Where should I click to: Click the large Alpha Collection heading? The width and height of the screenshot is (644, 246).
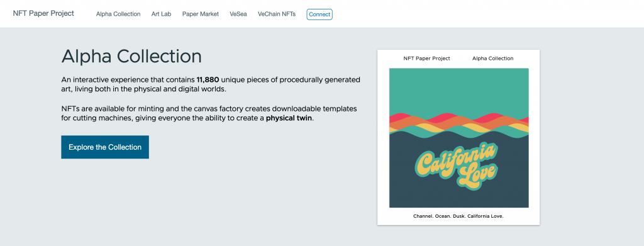tap(131, 57)
